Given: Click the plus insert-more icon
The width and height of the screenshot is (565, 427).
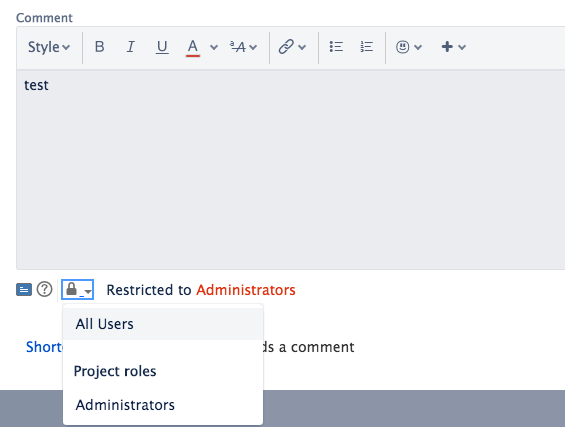Looking at the screenshot, I should click(x=447, y=47).
